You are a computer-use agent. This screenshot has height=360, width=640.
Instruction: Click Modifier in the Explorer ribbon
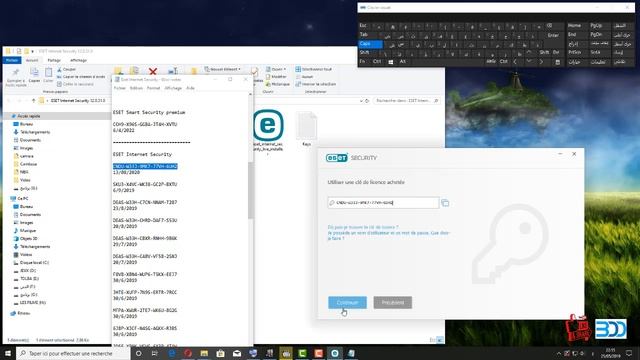pyautogui.click(x=276, y=77)
